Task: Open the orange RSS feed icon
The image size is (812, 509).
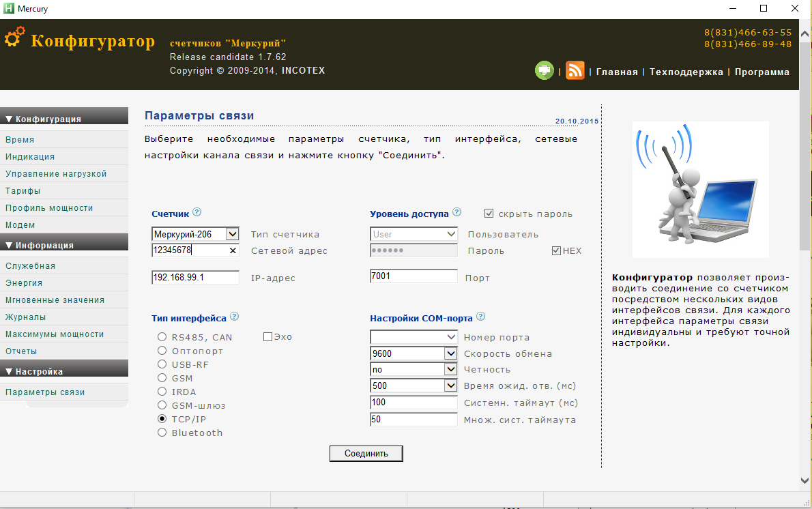Action: pyautogui.click(x=575, y=70)
